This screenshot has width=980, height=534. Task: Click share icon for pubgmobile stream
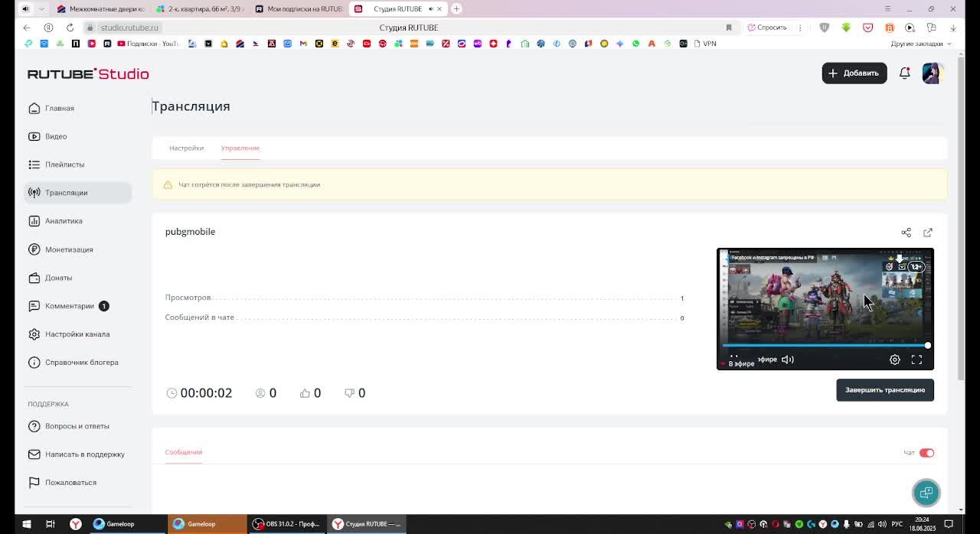(906, 233)
